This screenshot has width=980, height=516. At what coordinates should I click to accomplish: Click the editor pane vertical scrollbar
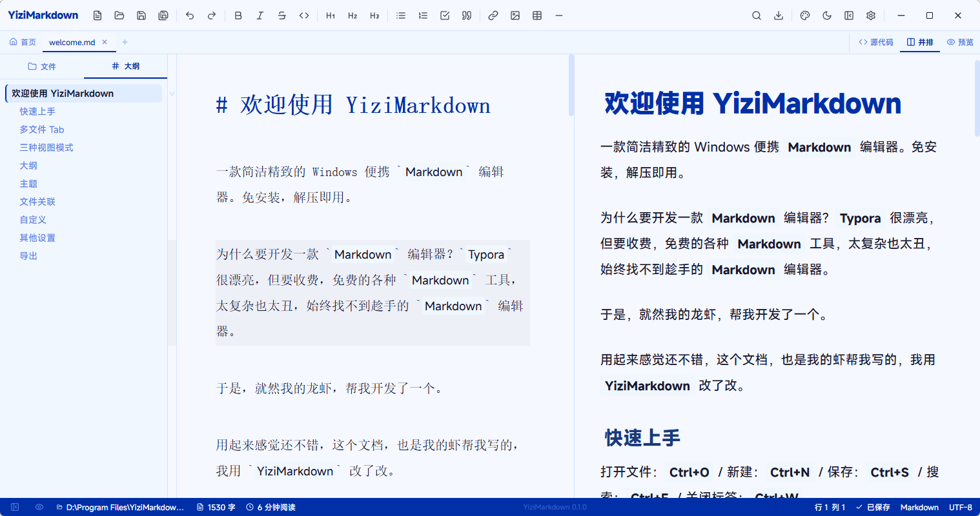point(571,85)
